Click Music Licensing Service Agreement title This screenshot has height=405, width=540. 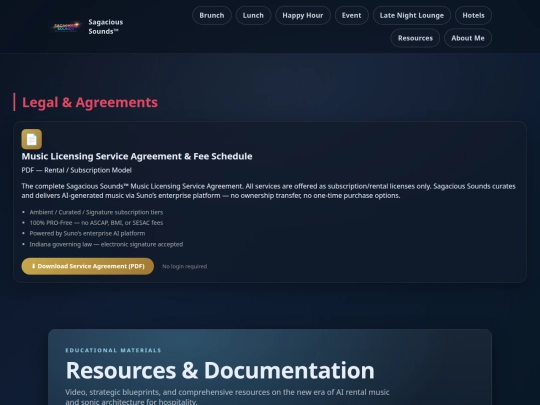[x=137, y=156]
